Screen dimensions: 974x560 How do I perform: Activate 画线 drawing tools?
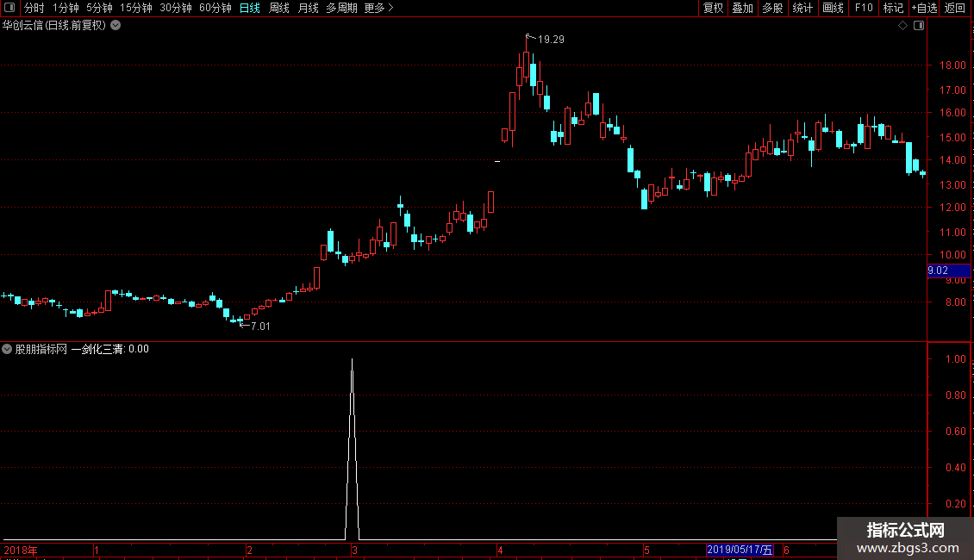833,8
